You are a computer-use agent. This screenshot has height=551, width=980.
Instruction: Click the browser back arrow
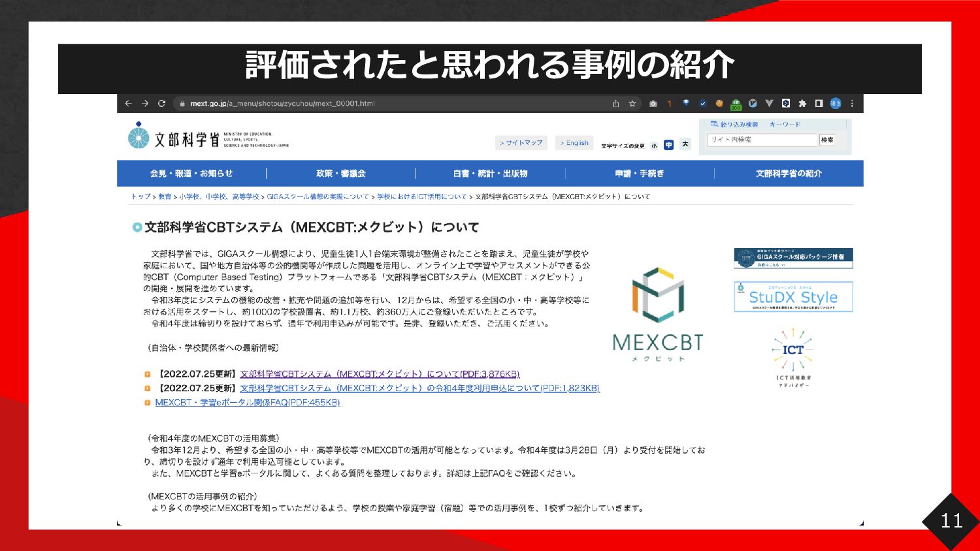128,103
